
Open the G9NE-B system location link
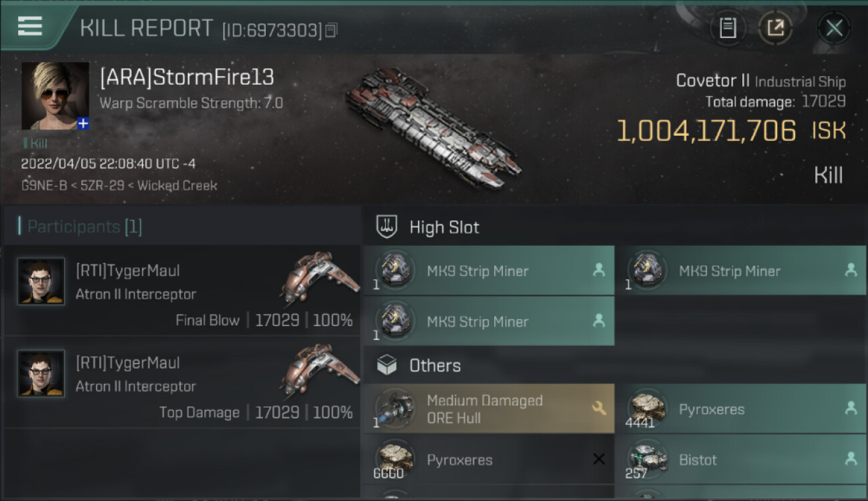(x=43, y=186)
